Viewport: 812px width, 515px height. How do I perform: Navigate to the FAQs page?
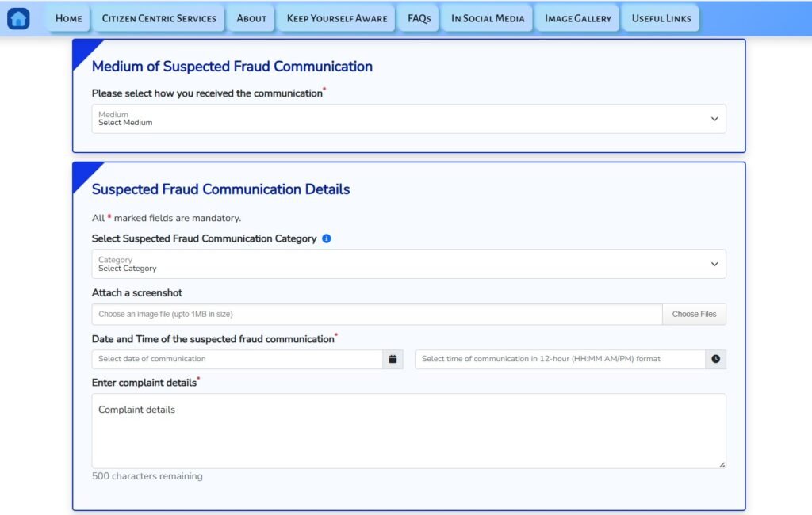[419, 18]
